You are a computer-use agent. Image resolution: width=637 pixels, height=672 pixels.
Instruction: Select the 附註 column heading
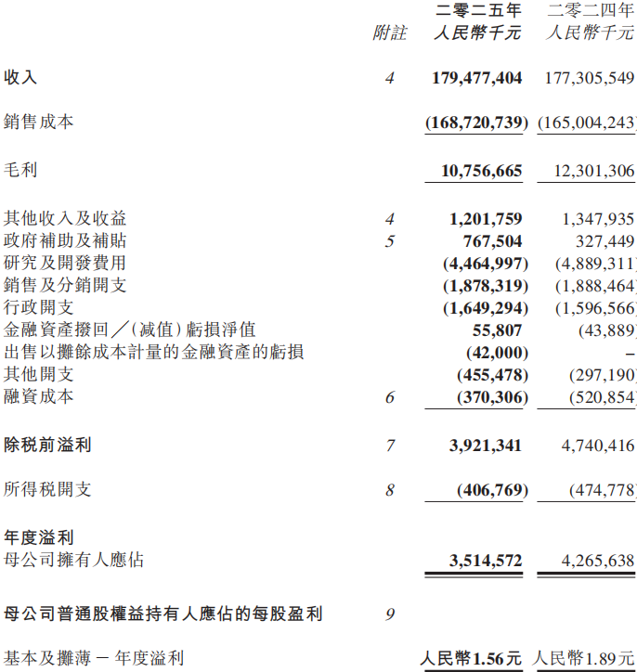[390, 33]
